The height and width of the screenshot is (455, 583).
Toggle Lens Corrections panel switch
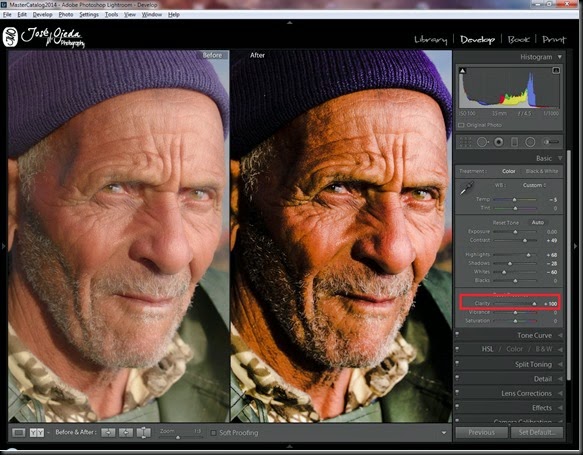(x=457, y=393)
